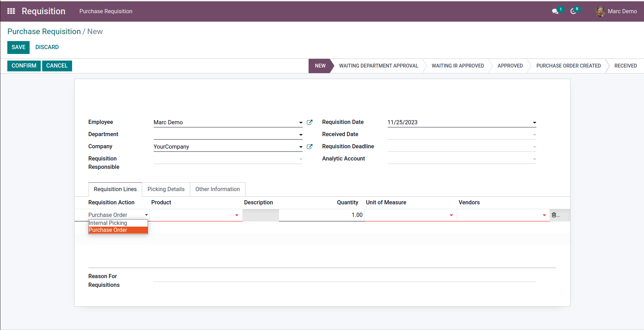
Task: Select the Received status stage
Action: pos(626,66)
